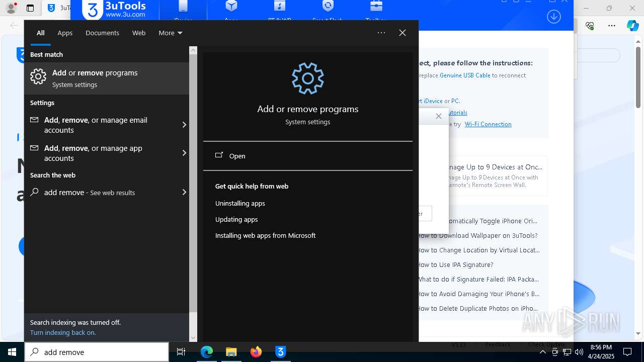Open the search panel options ellipsis
Screen dimensions: 644x362
pos(381,33)
